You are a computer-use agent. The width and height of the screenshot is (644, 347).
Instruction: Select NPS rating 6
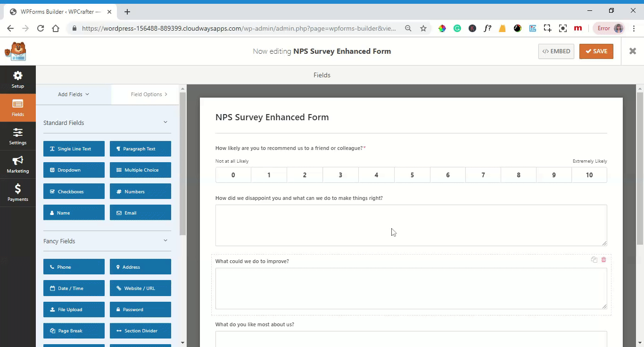pos(448,175)
